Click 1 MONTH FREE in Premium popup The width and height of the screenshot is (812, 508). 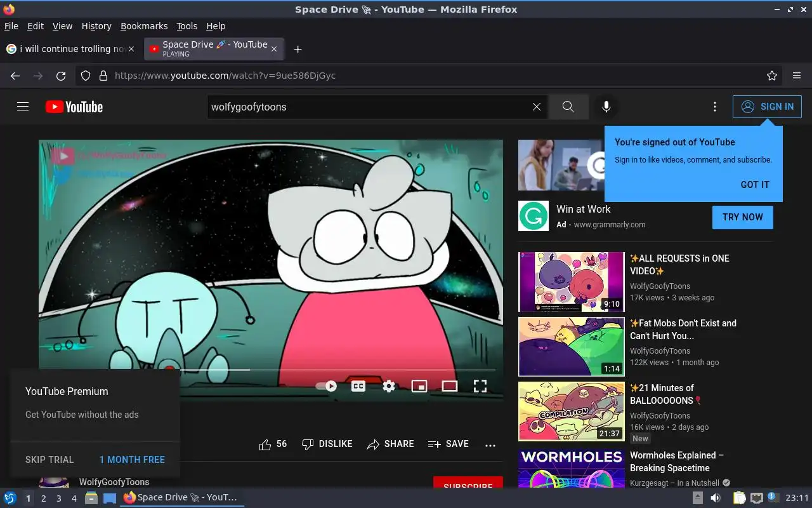(132, 460)
